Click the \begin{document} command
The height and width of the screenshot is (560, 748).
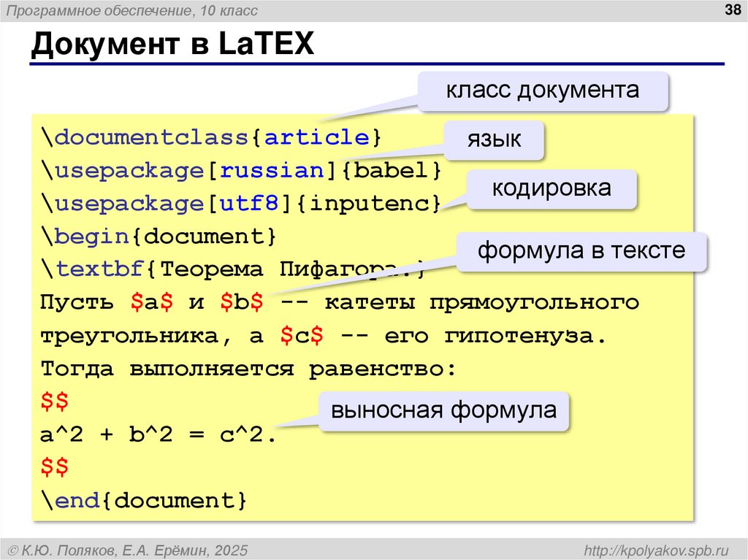158,236
